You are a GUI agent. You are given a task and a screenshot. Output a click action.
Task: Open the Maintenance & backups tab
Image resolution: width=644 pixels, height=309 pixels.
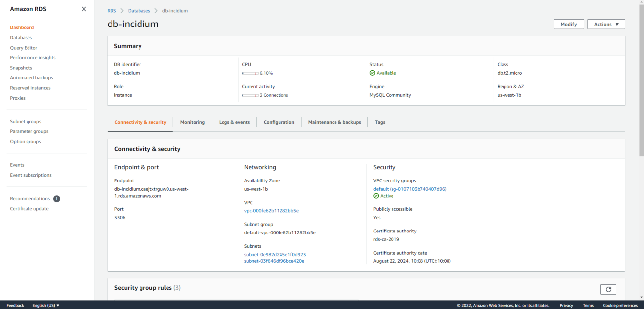click(335, 122)
